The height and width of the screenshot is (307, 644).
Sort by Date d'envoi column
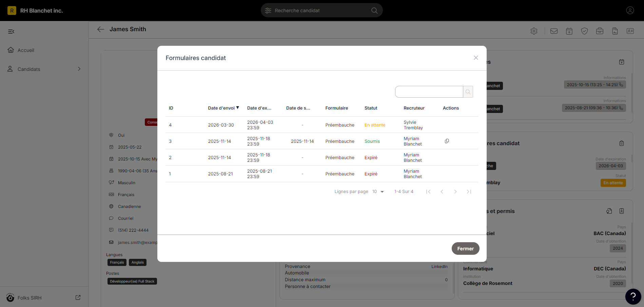[x=221, y=108]
